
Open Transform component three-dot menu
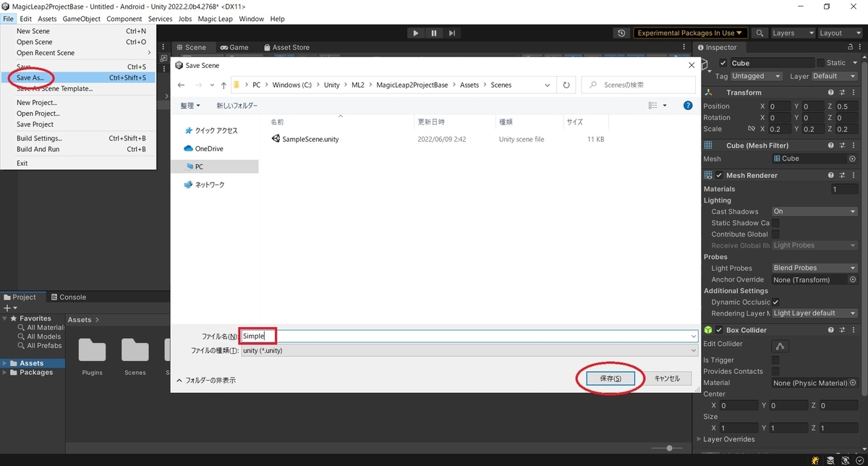tap(854, 93)
